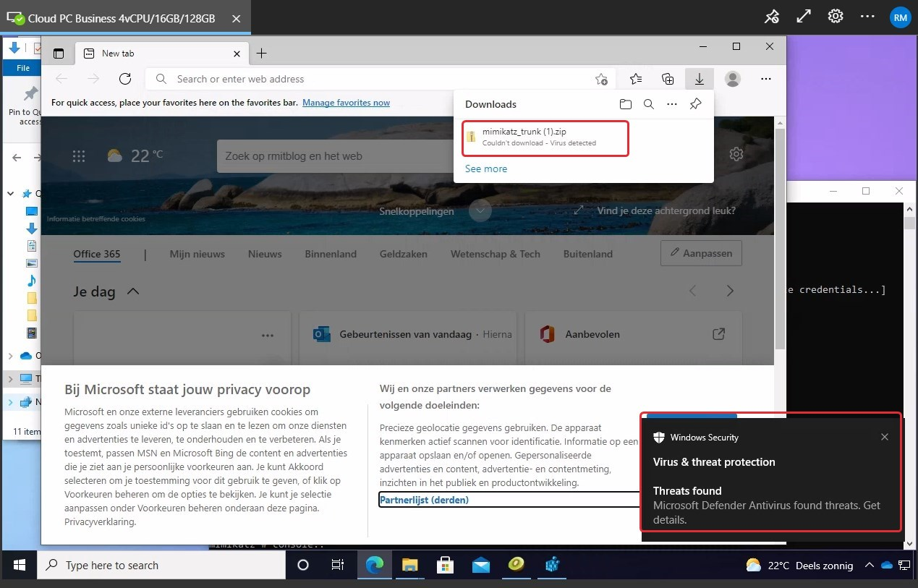Click the weather icon showing 22 °C

pyautogui.click(x=114, y=155)
